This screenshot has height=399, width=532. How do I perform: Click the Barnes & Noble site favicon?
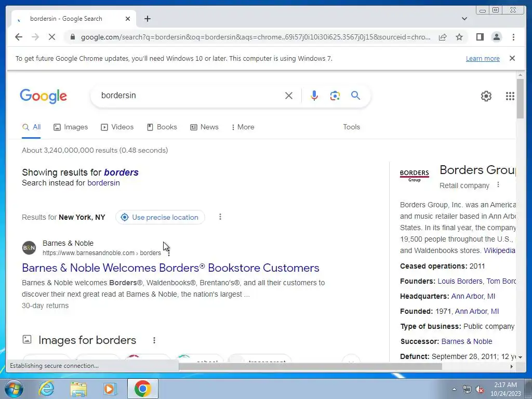pos(29,248)
